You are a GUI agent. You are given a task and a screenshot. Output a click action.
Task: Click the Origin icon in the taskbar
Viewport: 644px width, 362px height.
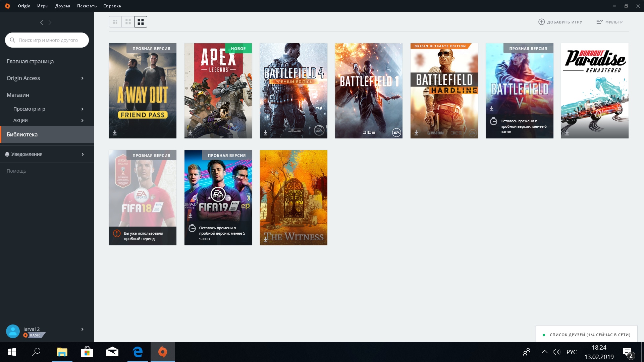(163, 352)
